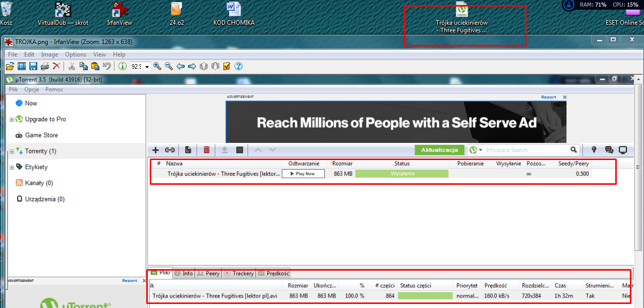Expand the Torrenty tree node
644x308 pixels.
click(12, 151)
